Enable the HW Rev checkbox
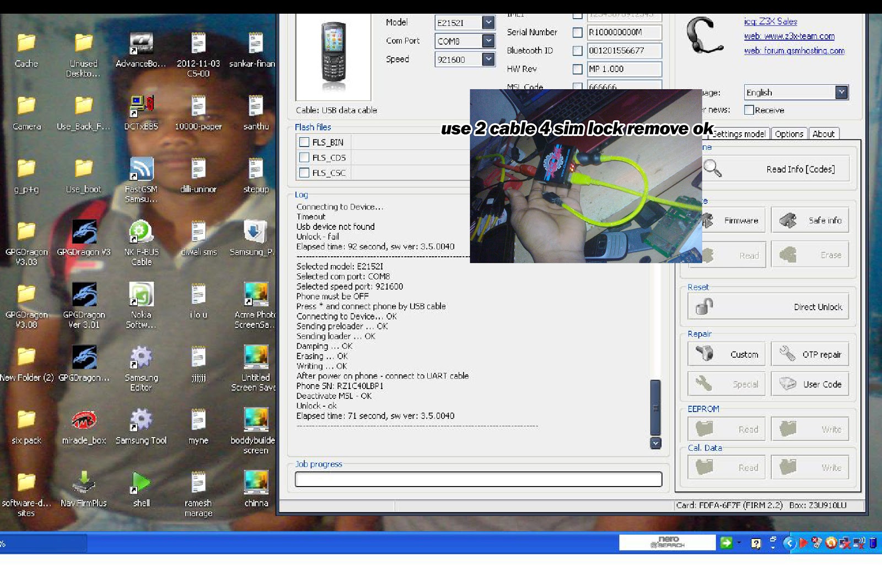Image resolution: width=882 pixels, height=588 pixels. coord(577,69)
